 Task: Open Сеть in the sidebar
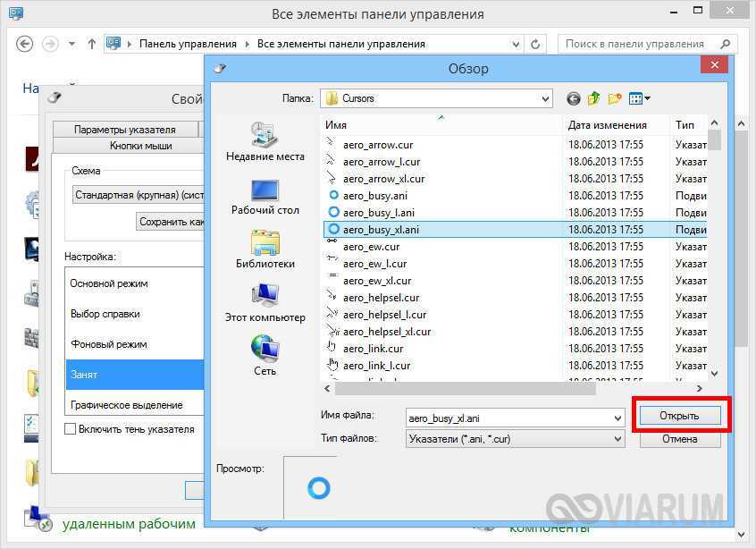tap(265, 356)
